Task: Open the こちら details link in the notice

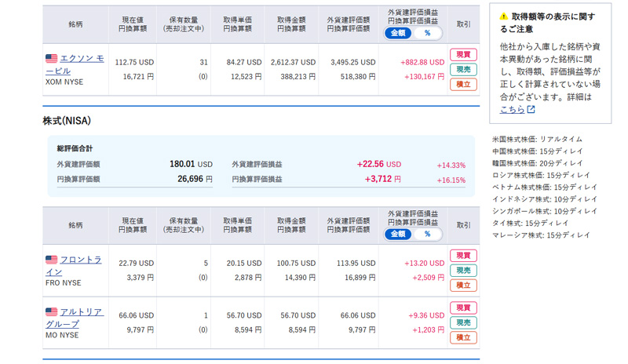Action: [x=512, y=110]
